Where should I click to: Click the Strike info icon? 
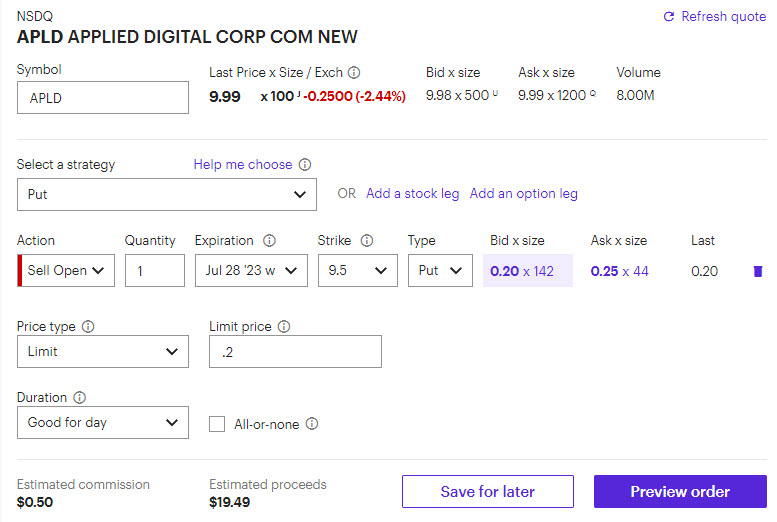coord(367,241)
